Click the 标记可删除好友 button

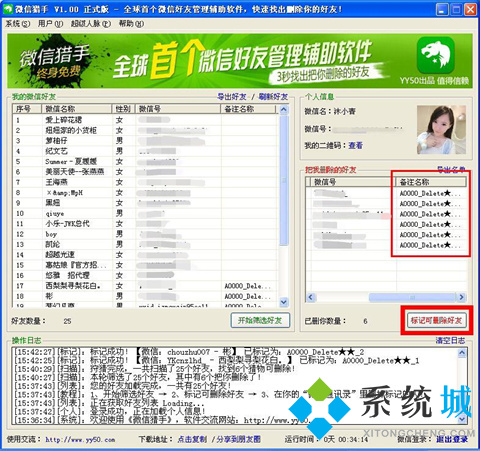(x=436, y=321)
